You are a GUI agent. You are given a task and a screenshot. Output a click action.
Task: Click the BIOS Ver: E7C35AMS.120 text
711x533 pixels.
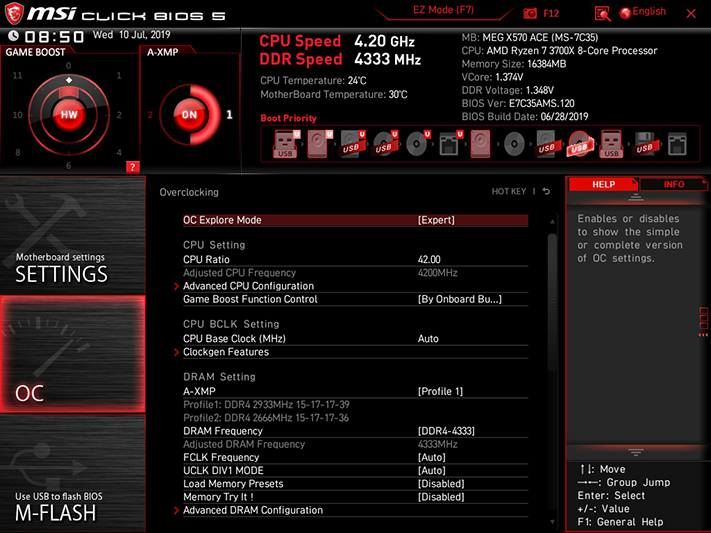(518, 103)
